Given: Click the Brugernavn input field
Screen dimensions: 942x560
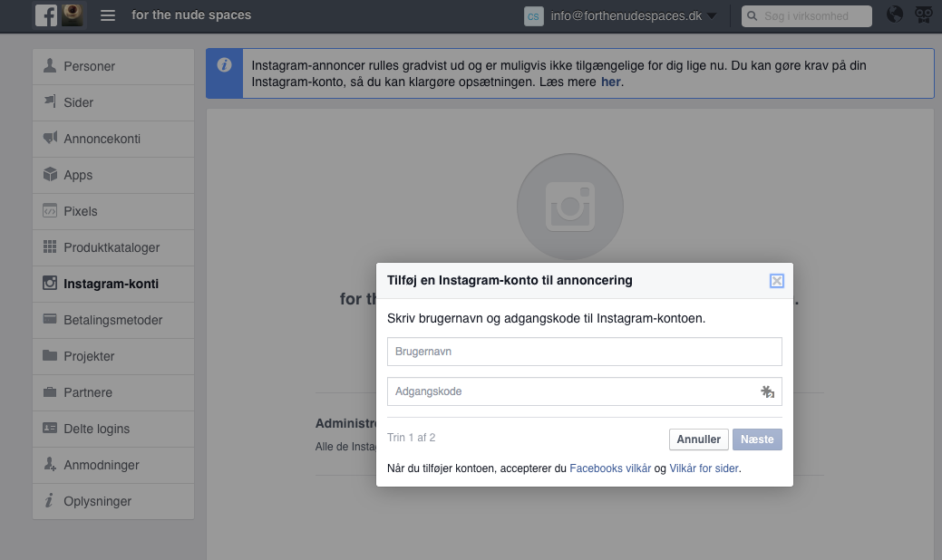Looking at the screenshot, I should tap(585, 352).
